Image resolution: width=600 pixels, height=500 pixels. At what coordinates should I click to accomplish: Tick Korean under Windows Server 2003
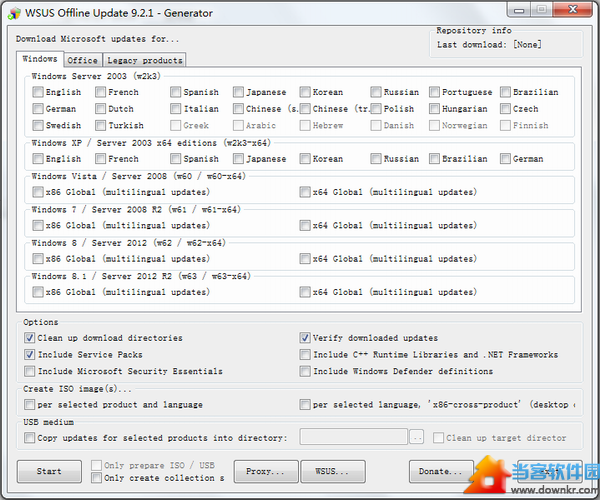coord(305,92)
